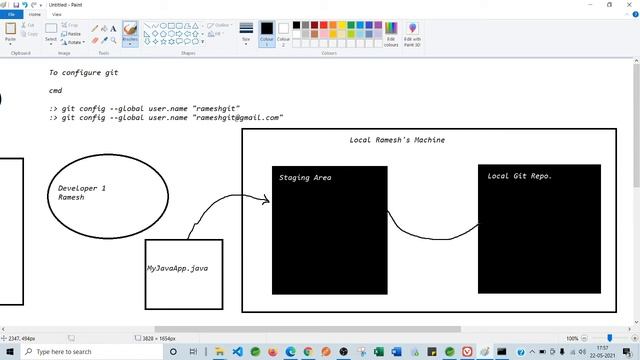Click the horizontal canvas scrollbar
Viewport: 640px width, 360px height.
click(x=307, y=329)
